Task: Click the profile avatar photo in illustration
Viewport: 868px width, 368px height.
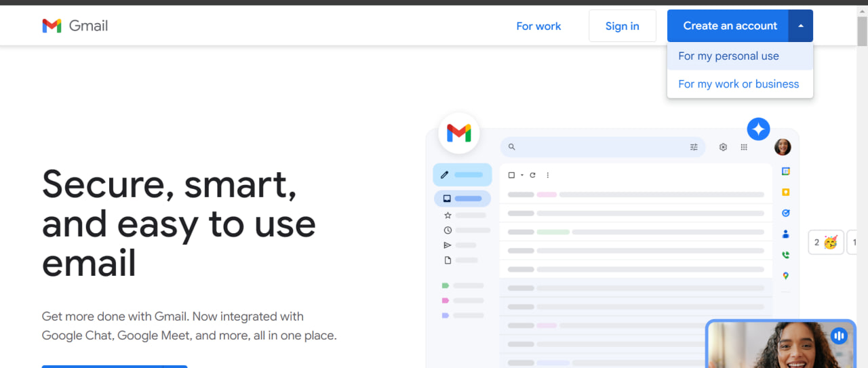Action: click(783, 146)
